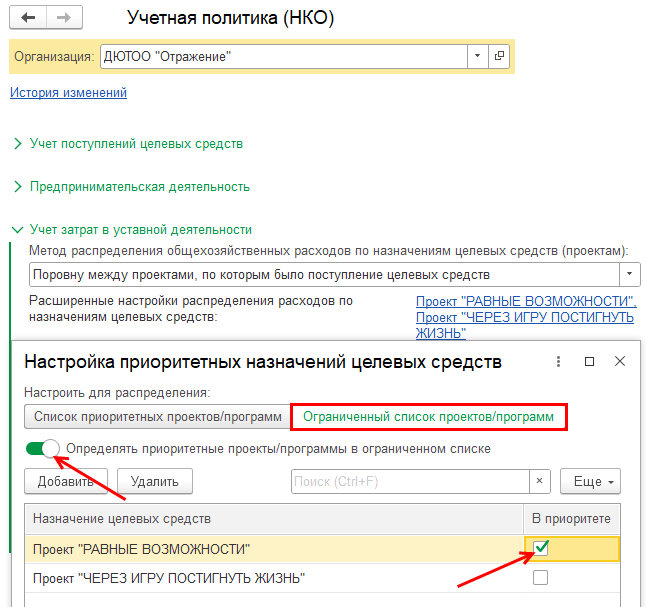Maximize the priority settings dialog

(590, 361)
